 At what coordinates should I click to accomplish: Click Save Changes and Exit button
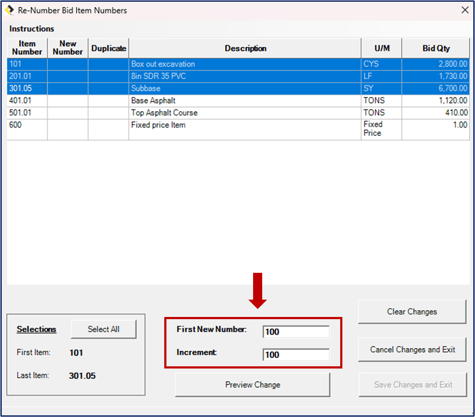[x=413, y=385]
